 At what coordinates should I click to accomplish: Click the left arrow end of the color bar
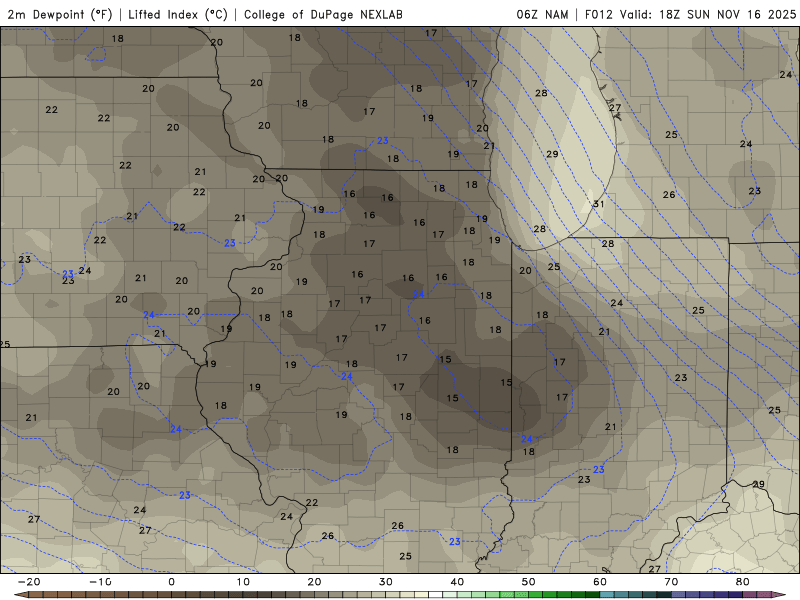pos(20,595)
